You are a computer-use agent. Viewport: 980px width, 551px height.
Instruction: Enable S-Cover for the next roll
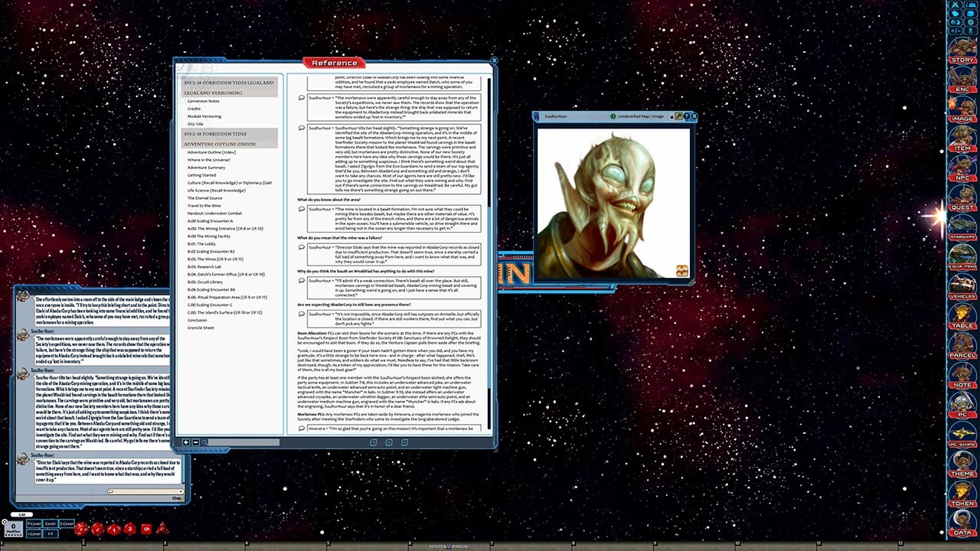pyautogui.click(x=66, y=523)
